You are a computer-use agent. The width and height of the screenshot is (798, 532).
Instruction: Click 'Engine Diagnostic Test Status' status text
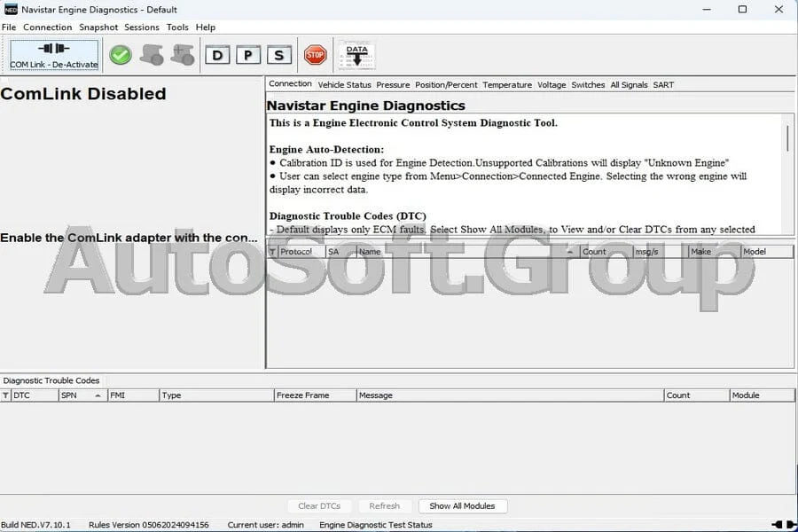tap(376, 525)
